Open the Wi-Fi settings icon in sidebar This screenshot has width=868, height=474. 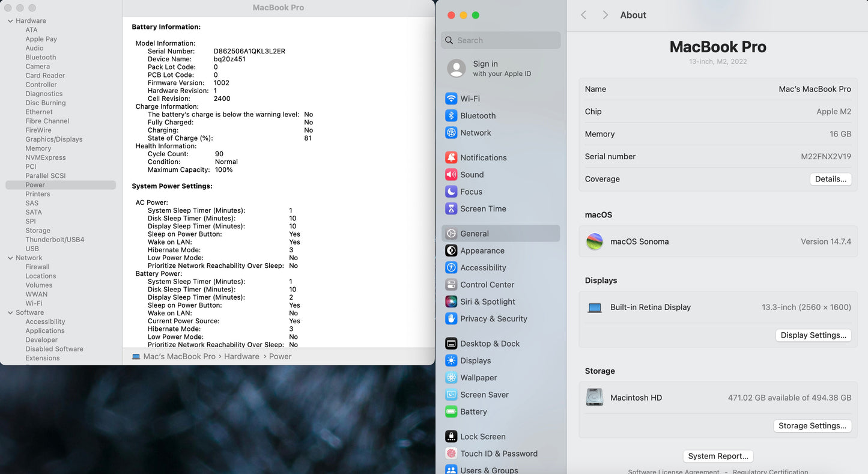451,99
